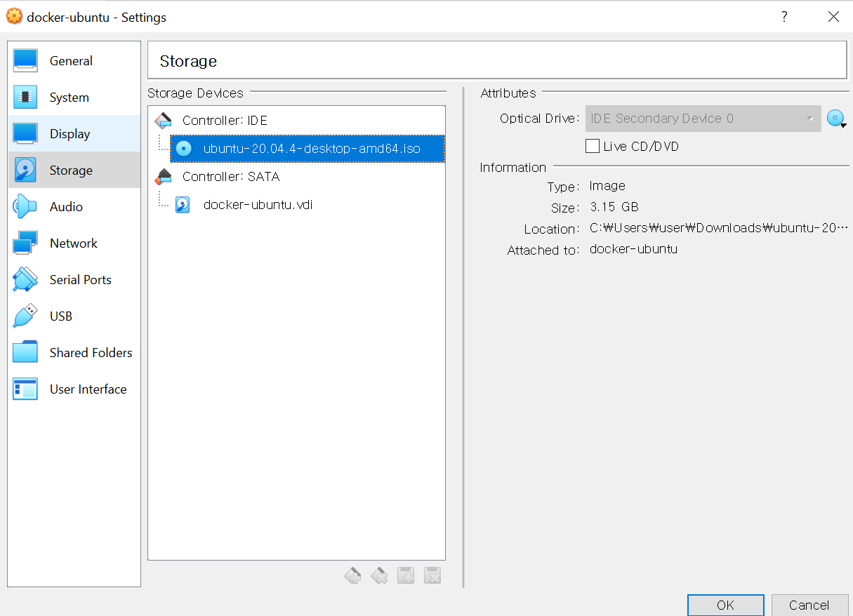853x616 pixels.
Task: Open User Interface settings
Action: (74, 389)
